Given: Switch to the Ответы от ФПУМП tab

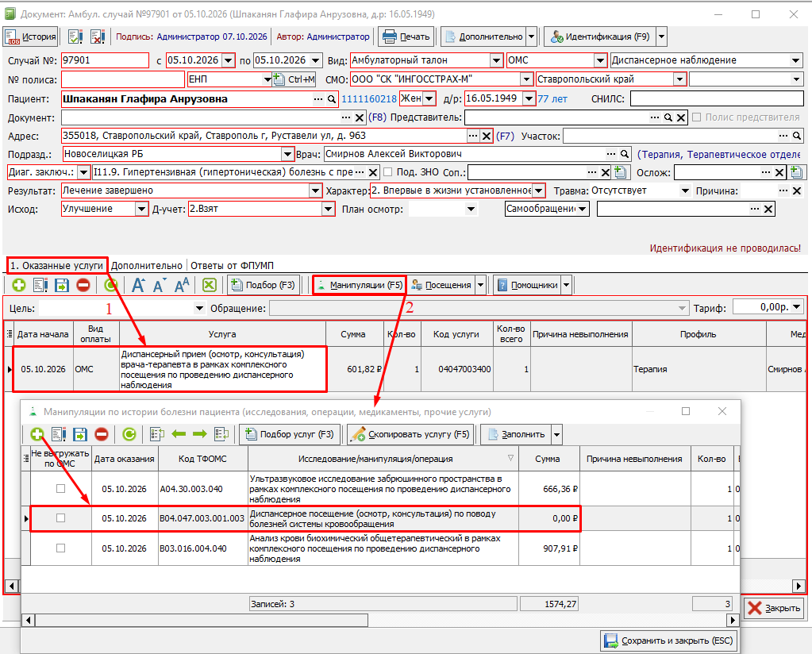Looking at the screenshot, I should point(232,266).
